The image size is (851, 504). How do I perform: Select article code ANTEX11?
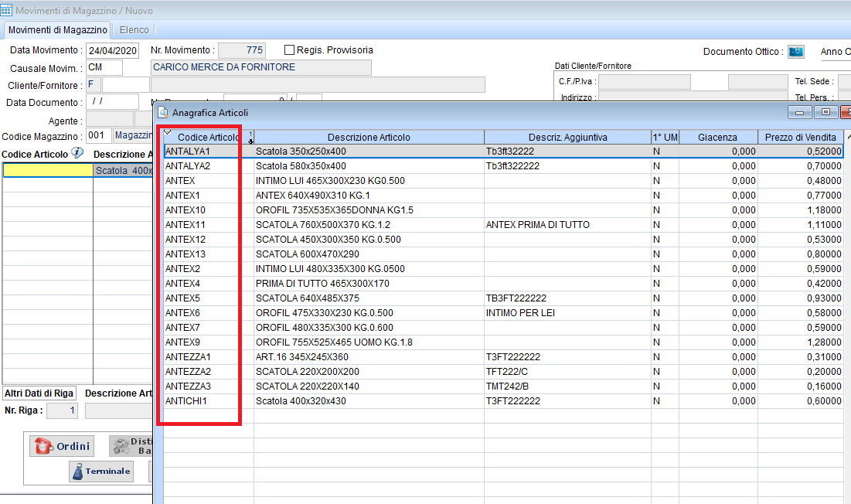click(185, 225)
